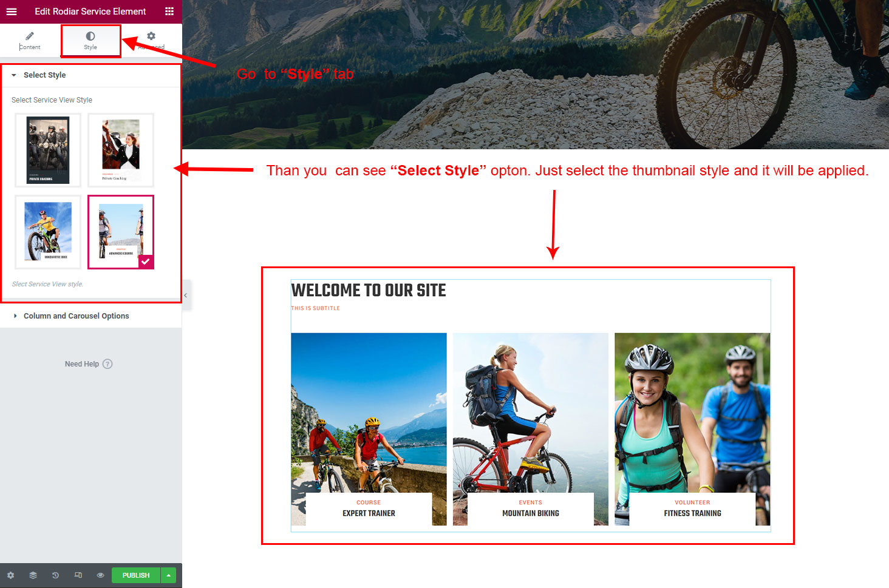This screenshot has width=889, height=588.
Task: Click the Preview Changes eye icon
Action: [x=100, y=575]
